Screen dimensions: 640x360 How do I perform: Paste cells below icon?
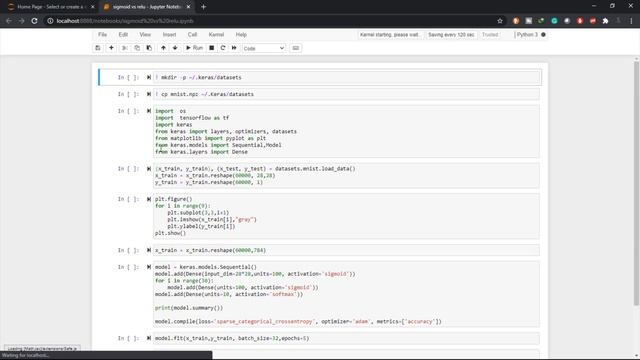[149, 48]
